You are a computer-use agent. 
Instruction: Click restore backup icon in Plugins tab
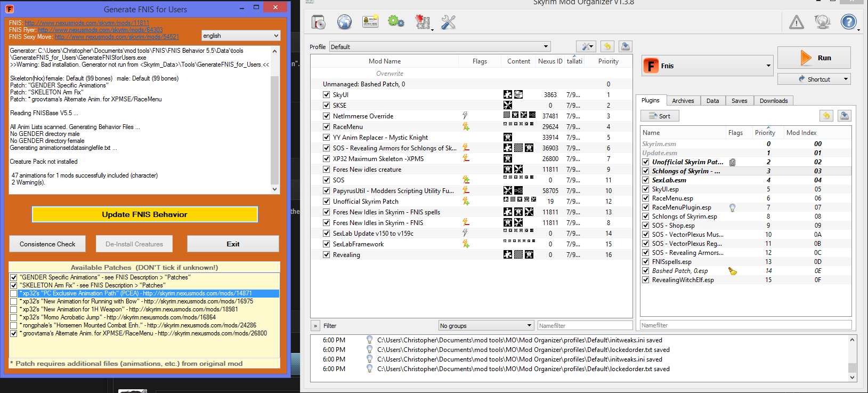tap(826, 116)
